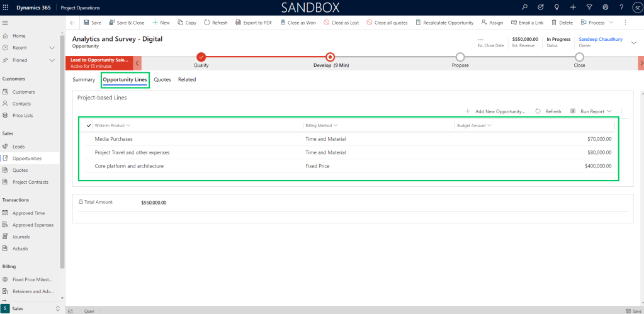Open the Core platform and architecture row
Viewport: 644px width, 314px height.
[129, 166]
